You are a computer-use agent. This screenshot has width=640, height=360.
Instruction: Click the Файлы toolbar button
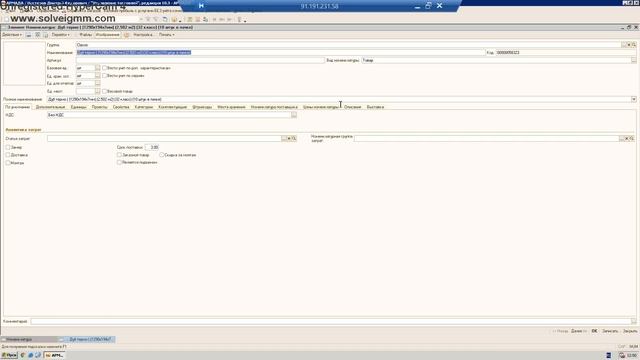click(x=85, y=35)
